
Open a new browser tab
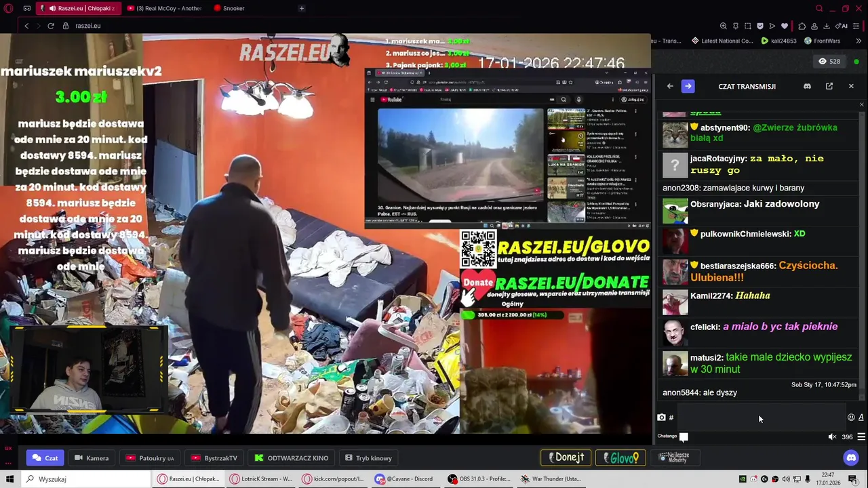point(302,8)
